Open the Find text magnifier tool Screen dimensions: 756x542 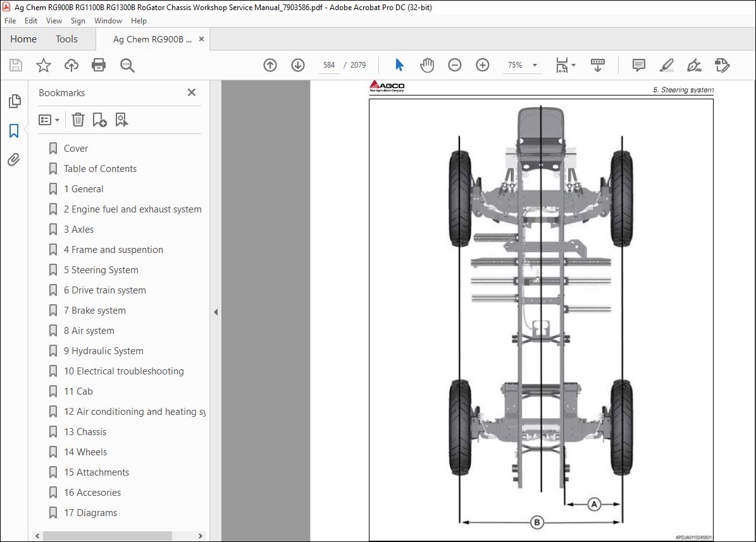tap(127, 65)
